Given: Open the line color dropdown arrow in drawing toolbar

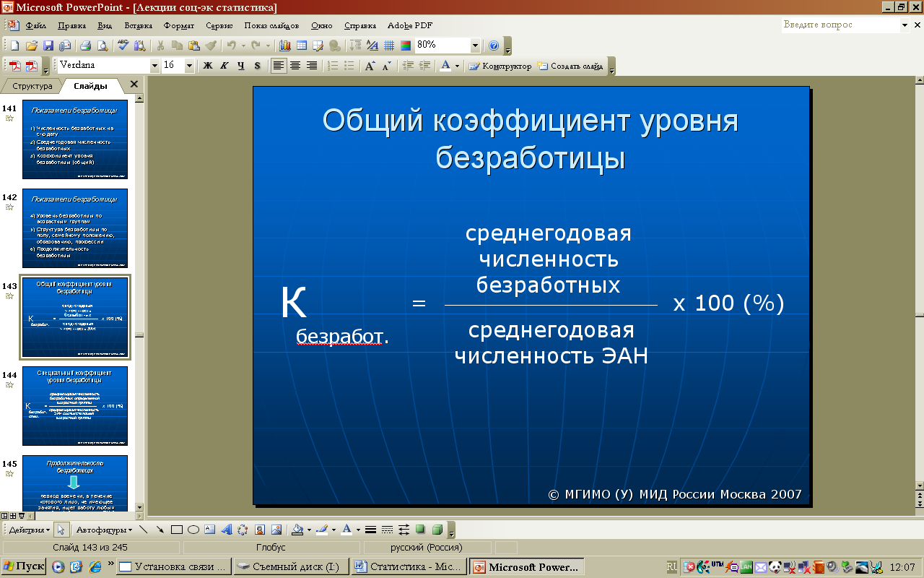Looking at the screenshot, I should [334, 530].
